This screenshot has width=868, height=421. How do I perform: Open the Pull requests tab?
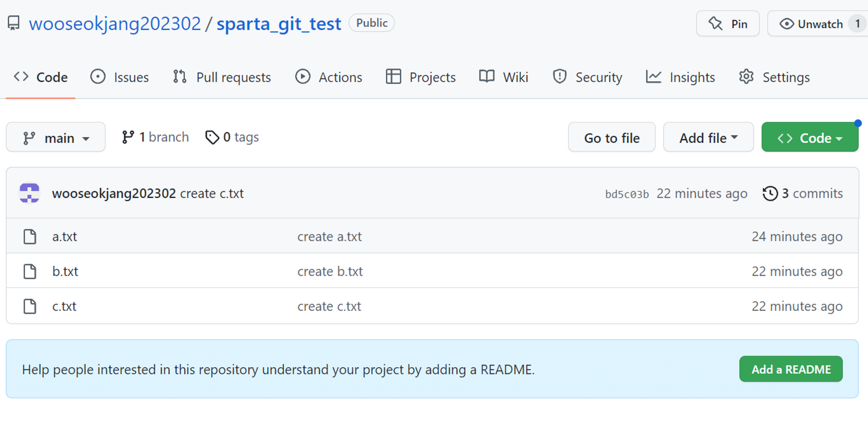(222, 77)
